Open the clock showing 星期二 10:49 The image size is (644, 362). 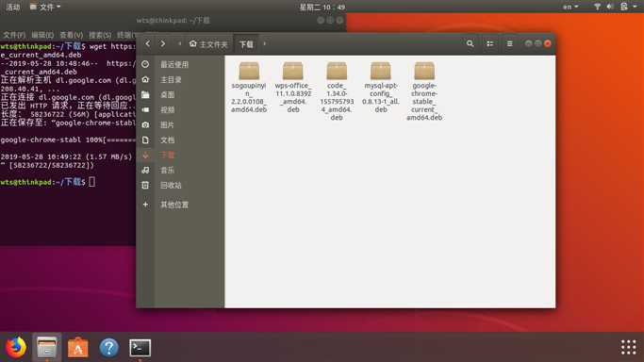[x=322, y=7]
